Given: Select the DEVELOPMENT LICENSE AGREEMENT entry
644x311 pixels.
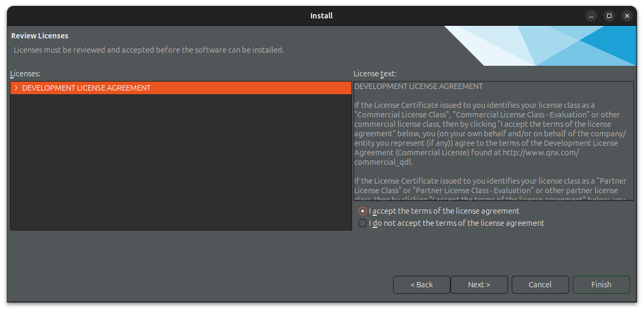Looking at the screenshot, I should [86, 88].
